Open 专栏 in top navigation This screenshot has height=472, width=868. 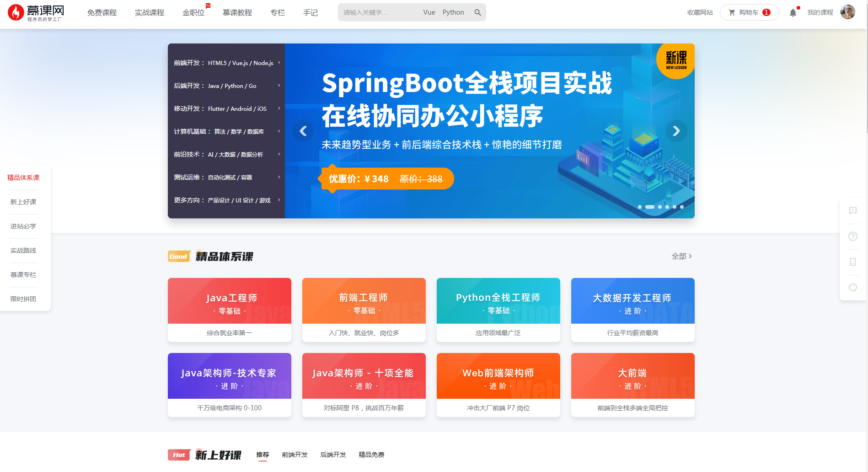tap(278, 13)
